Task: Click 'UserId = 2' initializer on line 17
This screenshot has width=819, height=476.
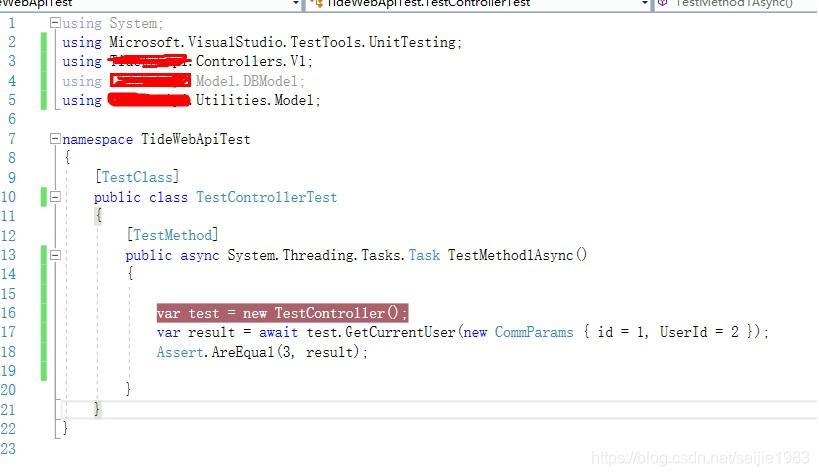Action: click(x=699, y=332)
